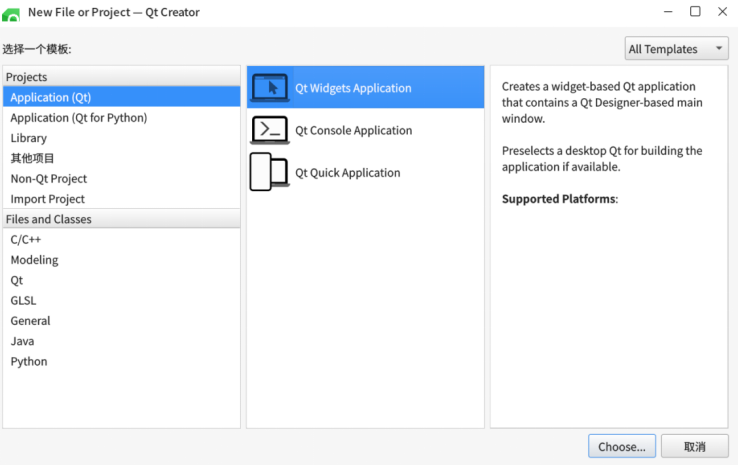Select Non-Qt Project category
Screen dimensions: 739x466
pos(122,178)
